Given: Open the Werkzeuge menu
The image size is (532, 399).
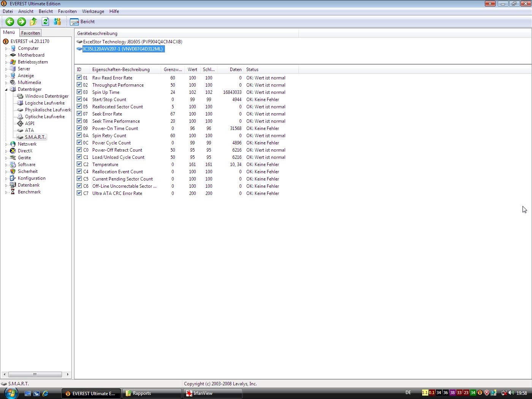Looking at the screenshot, I should pyautogui.click(x=93, y=11).
